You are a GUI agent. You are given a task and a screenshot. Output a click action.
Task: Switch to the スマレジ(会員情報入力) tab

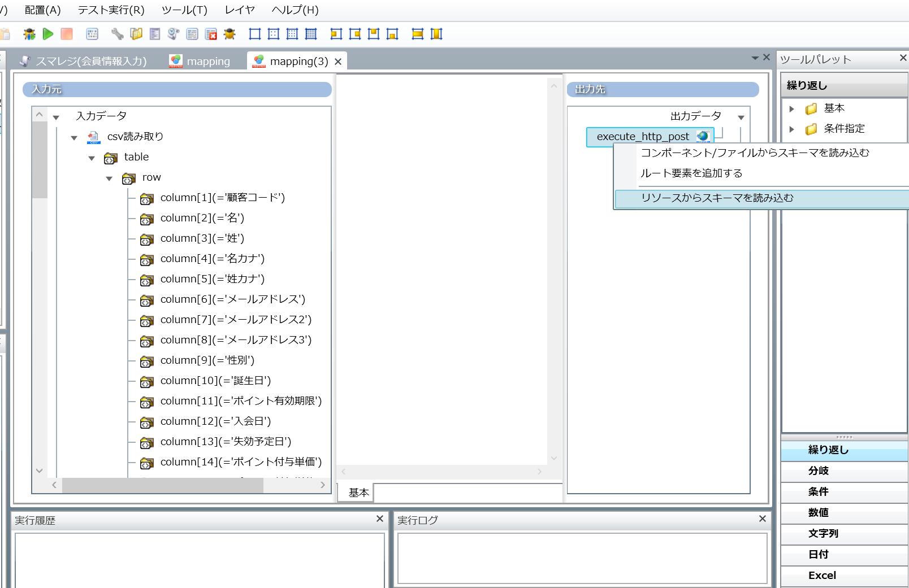point(83,61)
